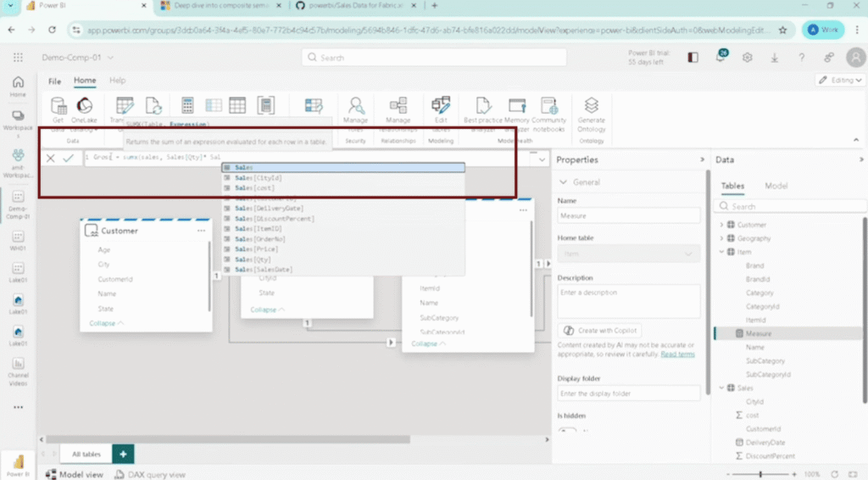The image size is (868, 480).
Task: Collapse the ribbon with the chevron
Action: click(856, 140)
